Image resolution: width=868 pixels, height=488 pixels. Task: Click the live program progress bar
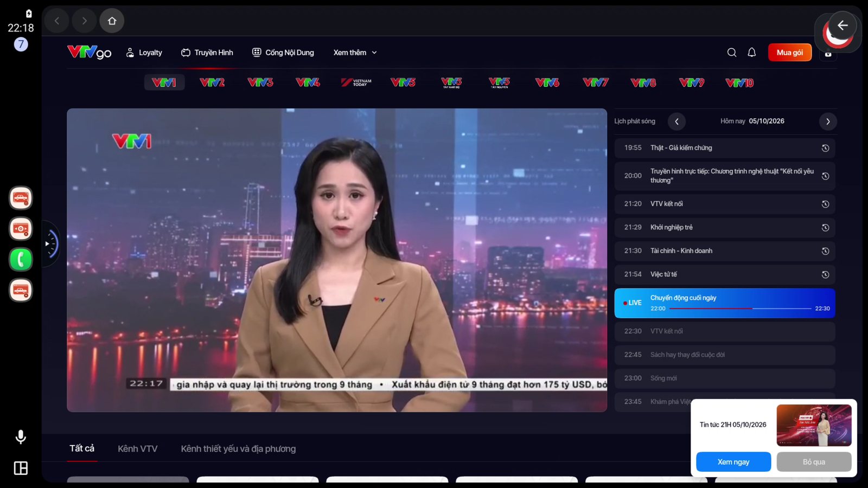[740, 309]
